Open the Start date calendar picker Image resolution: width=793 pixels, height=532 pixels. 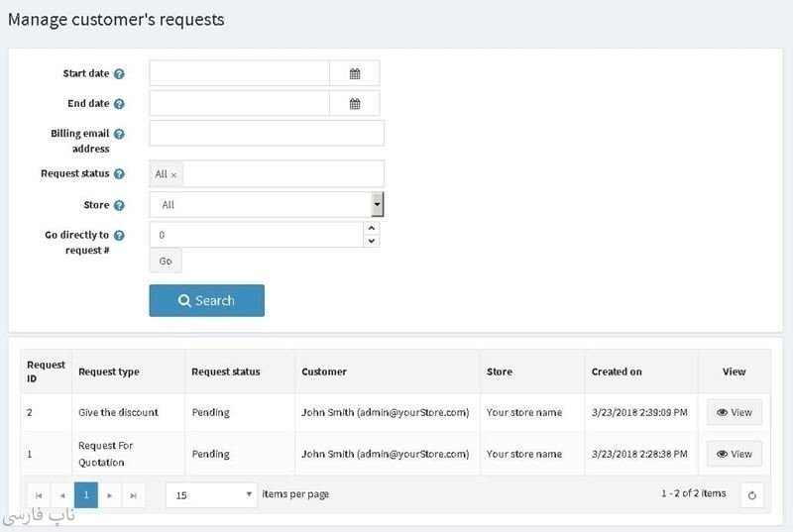(355, 73)
